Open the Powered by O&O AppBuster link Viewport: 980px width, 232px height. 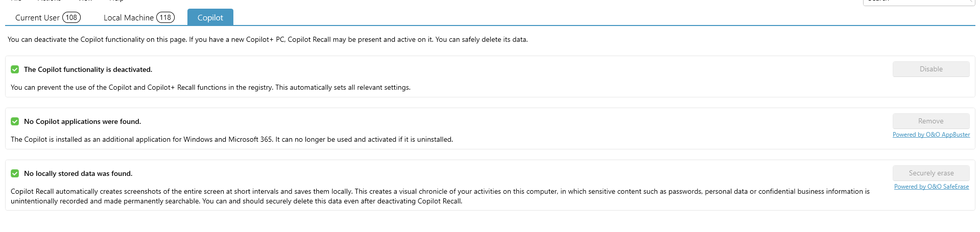coord(931,135)
